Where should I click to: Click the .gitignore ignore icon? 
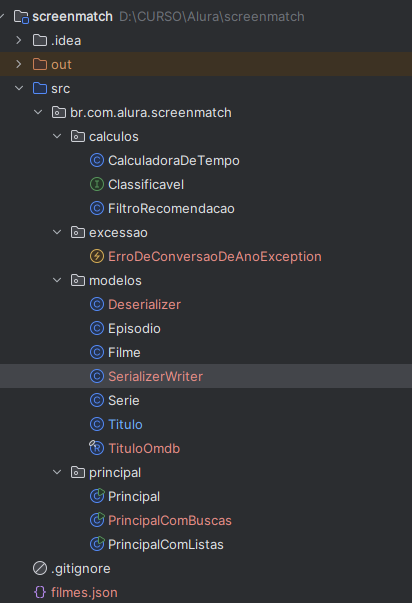pos(40,568)
